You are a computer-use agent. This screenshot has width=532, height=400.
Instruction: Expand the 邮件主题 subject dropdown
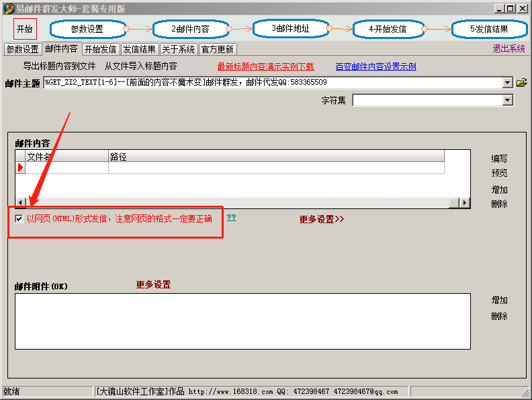click(508, 83)
